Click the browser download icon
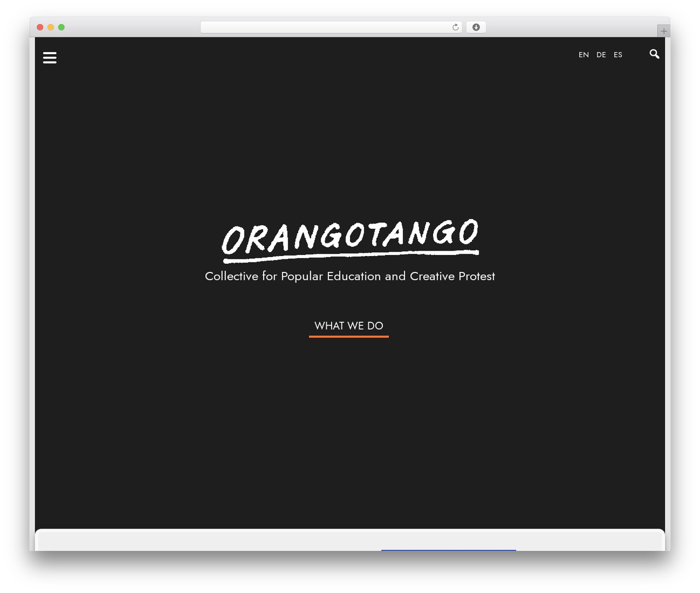The image size is (700, 593). 476,27
